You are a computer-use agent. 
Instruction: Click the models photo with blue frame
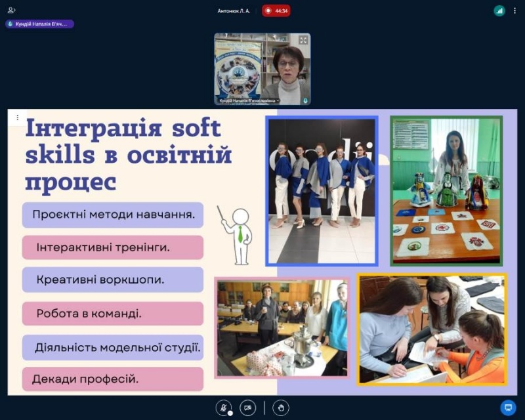(x=322, y=190)
